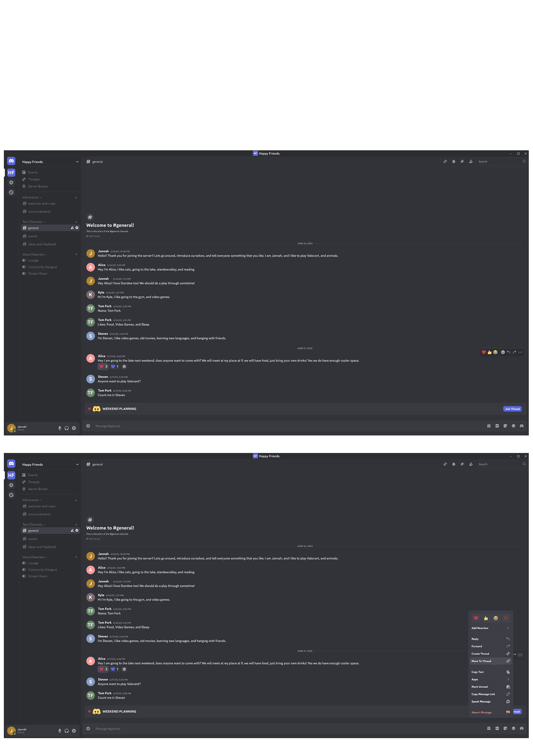The image size is (533, 756).
Task: Select Mark Unread in the menu
Action: [x=491, y=687]
